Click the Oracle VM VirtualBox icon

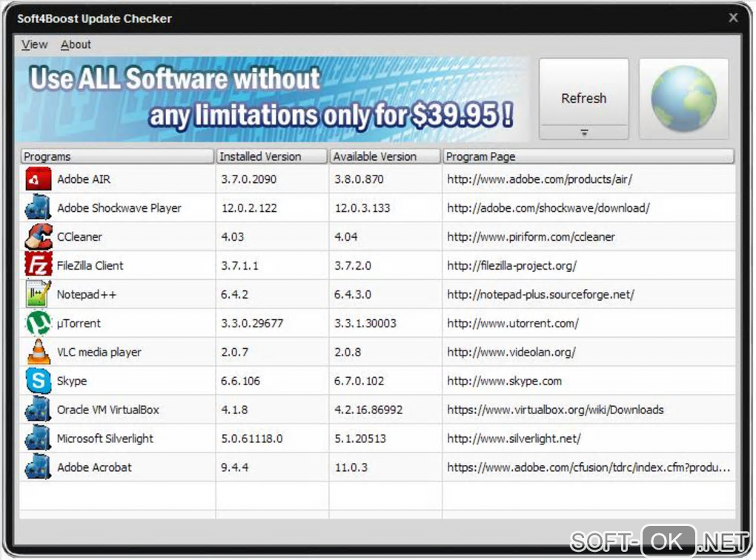pos(38,409)
